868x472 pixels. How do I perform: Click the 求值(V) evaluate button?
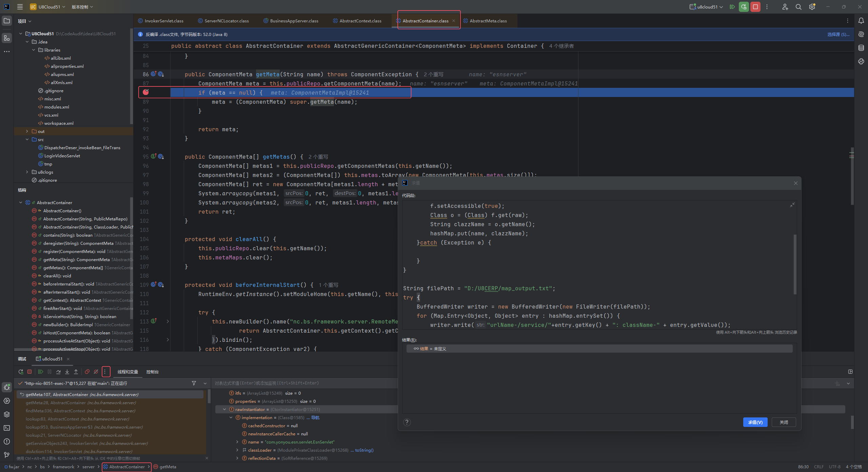755,422
